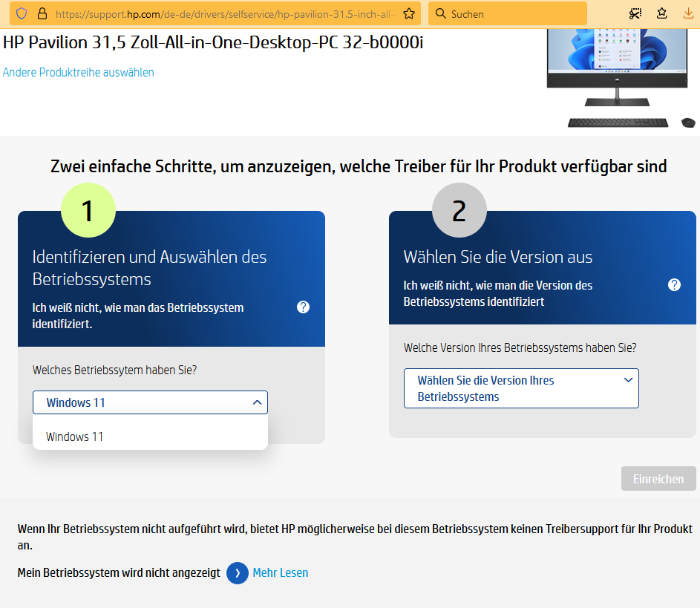This screenshot has width=700, height=614.
Task: Choose Windows 11 from the dropdown list
Action: pos(150,437)
